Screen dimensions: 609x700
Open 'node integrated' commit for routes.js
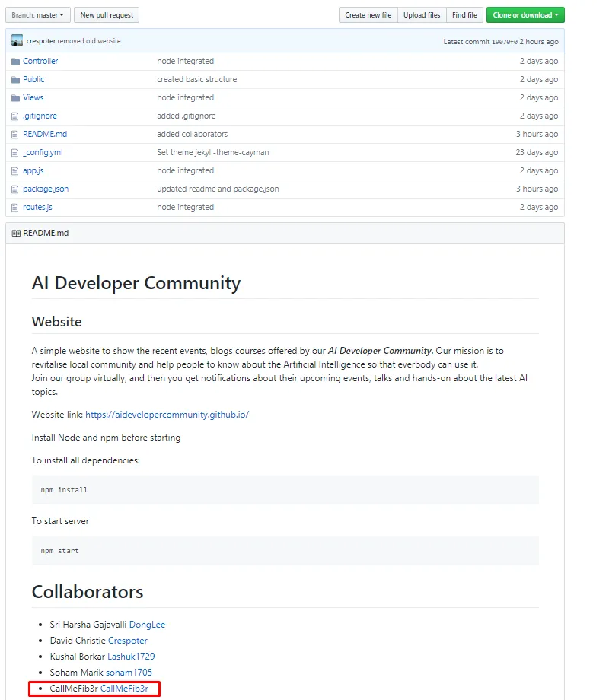[186, 207]
